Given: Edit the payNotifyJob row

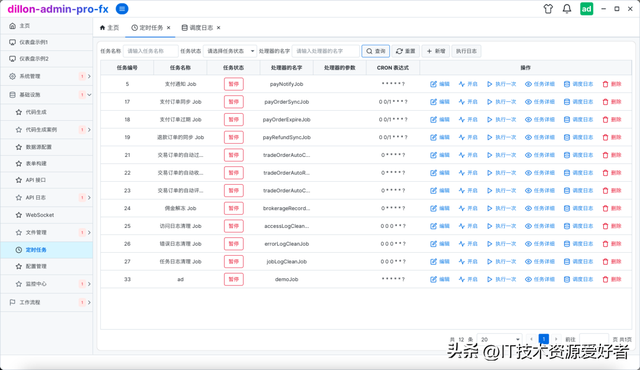Looking at the screenshot, I should point(440,84).
